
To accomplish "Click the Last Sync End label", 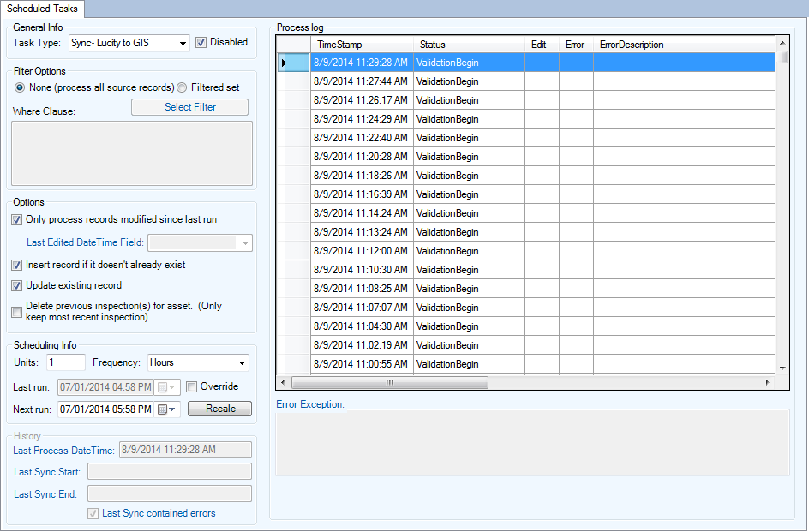I will (x=45, y=495).
